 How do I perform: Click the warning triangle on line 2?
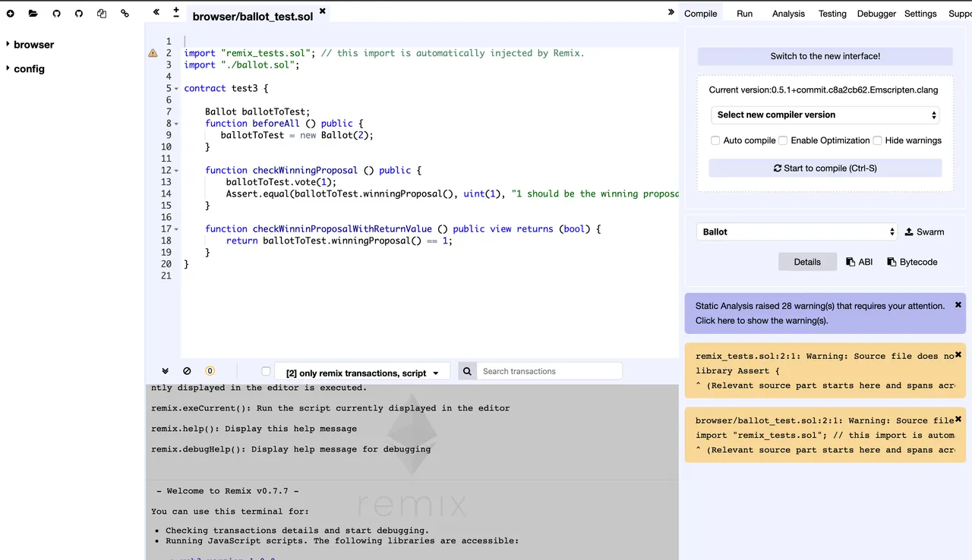[x=153, y=53]
